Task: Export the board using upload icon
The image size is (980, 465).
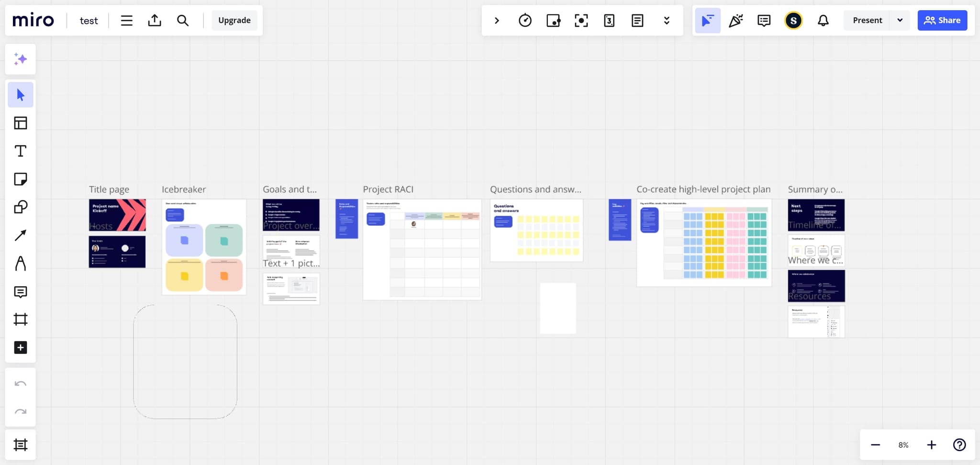Action: tap(155, 21)
